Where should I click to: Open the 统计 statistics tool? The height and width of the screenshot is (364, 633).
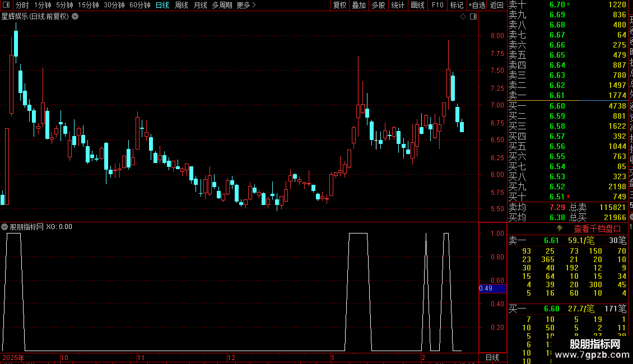398,5
